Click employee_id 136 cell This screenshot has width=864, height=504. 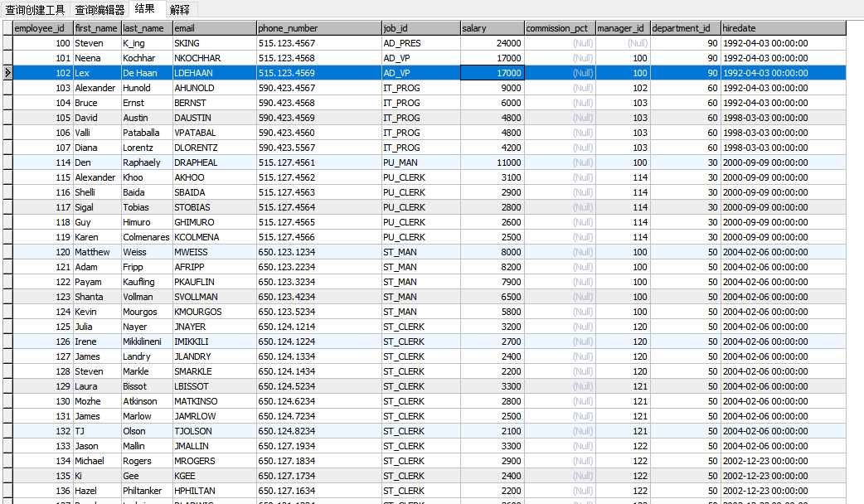[x=43, y=490]
